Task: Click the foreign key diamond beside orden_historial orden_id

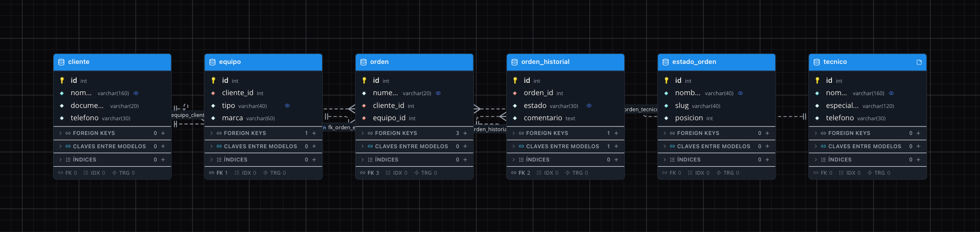Action: pyautogui.click(x=515, y=93)
